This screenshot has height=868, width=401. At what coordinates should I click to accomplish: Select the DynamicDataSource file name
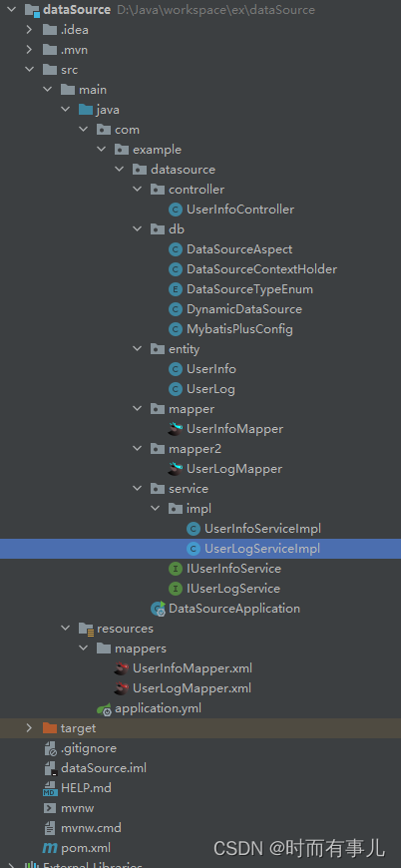point(244,309)
